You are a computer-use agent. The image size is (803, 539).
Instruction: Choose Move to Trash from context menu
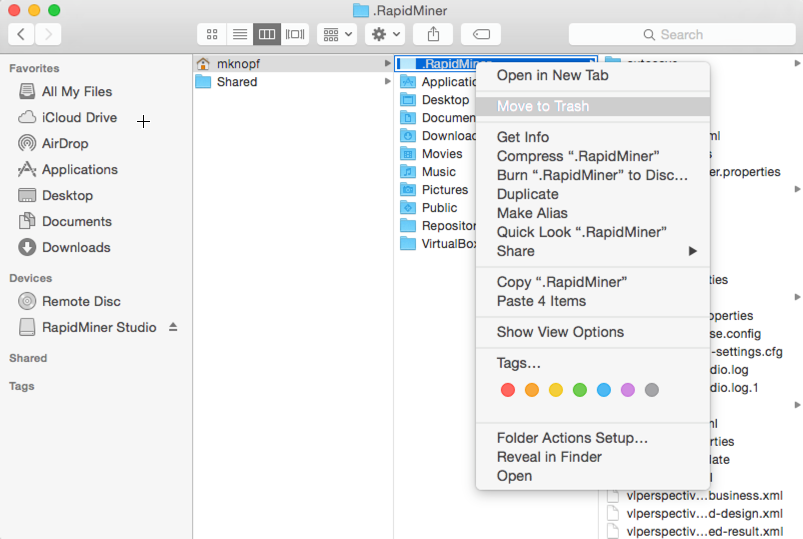tap(543, 106)
